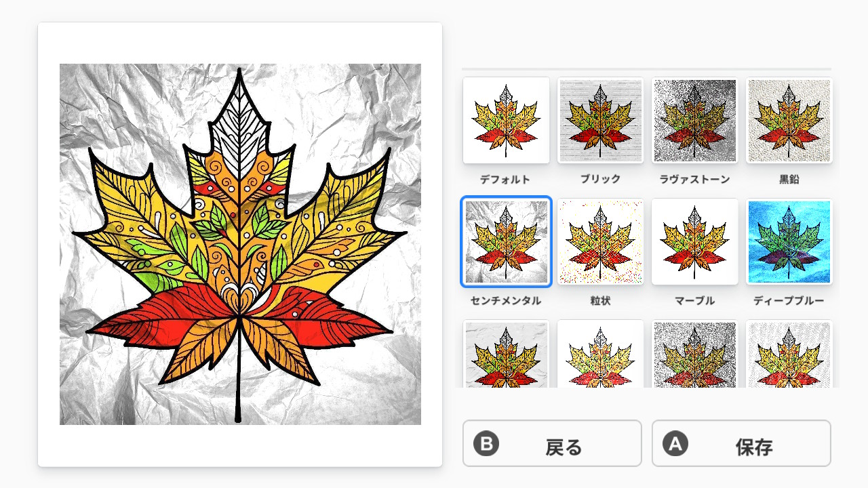
Task: Click the A icon on 保存 button
Action: coord(675,443)
